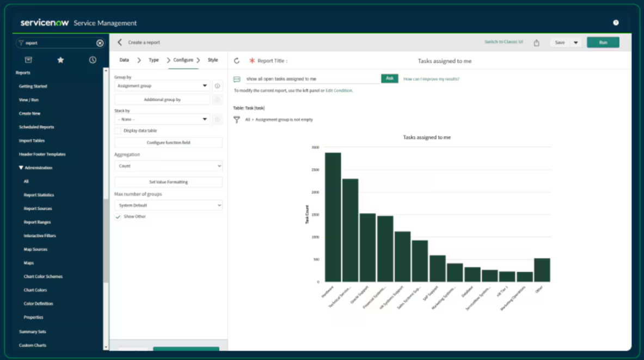Viewport: 644px width, 360px height.
Task: Switch to the Style tab
Action: point(213,60)
